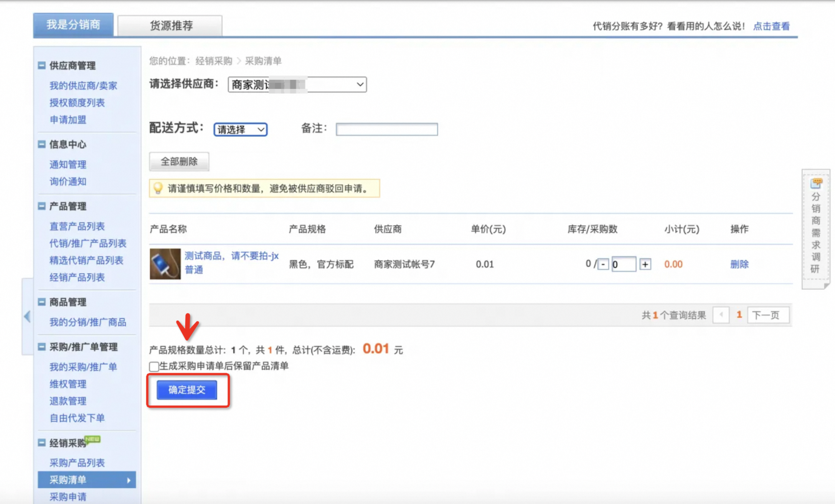Image resolution: width=835 pixels, height=504 pixels.
Task: Open 精选代销产品列表 in sidebar
Action: (86, 260)
